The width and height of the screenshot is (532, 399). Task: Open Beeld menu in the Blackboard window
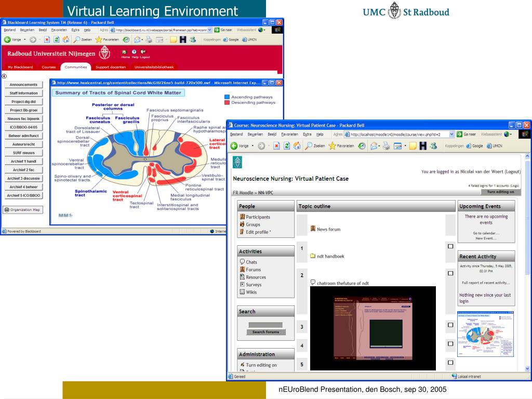(43, 30)
